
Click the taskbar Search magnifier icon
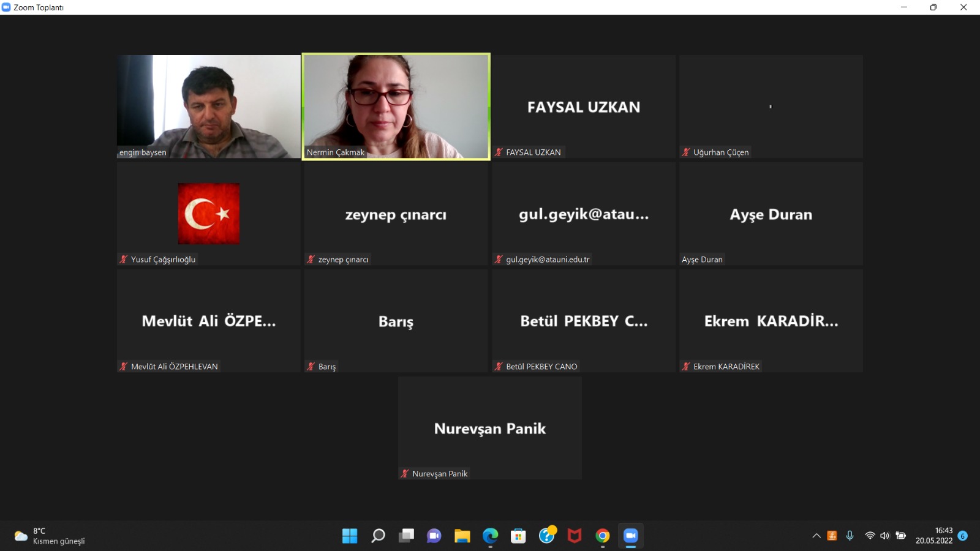[378, 536]
